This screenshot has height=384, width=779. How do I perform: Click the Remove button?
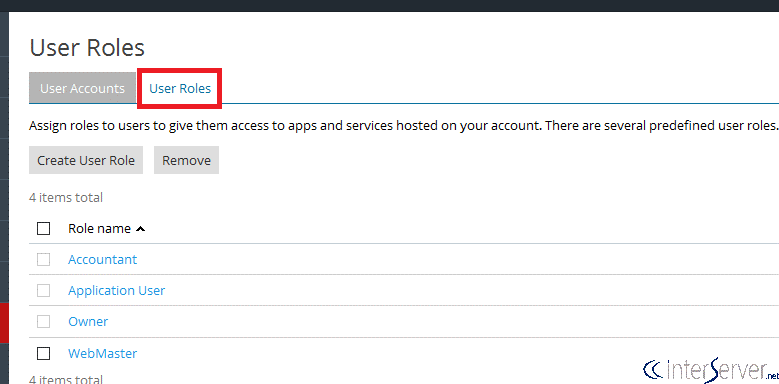[186, 160]
